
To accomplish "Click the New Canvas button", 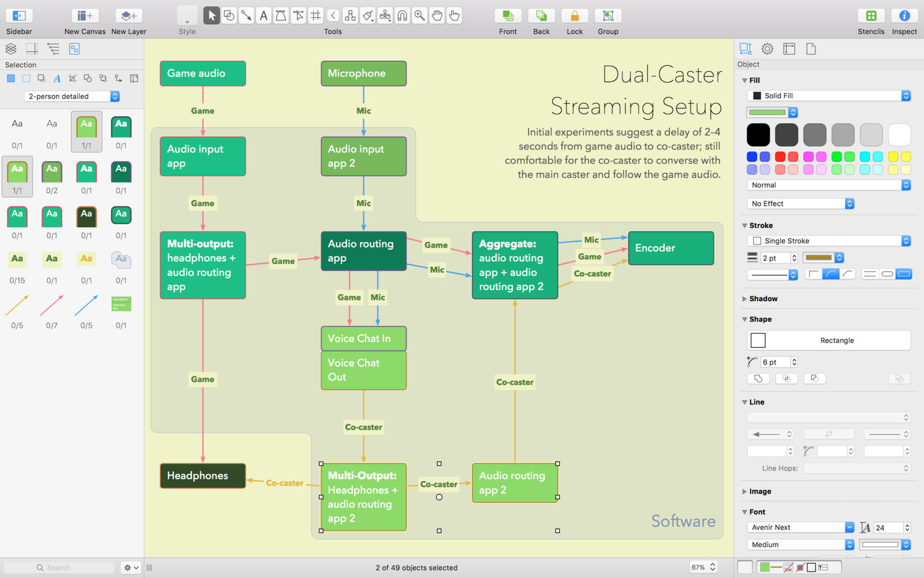I will pyautogui.click(x=85, y=16).
